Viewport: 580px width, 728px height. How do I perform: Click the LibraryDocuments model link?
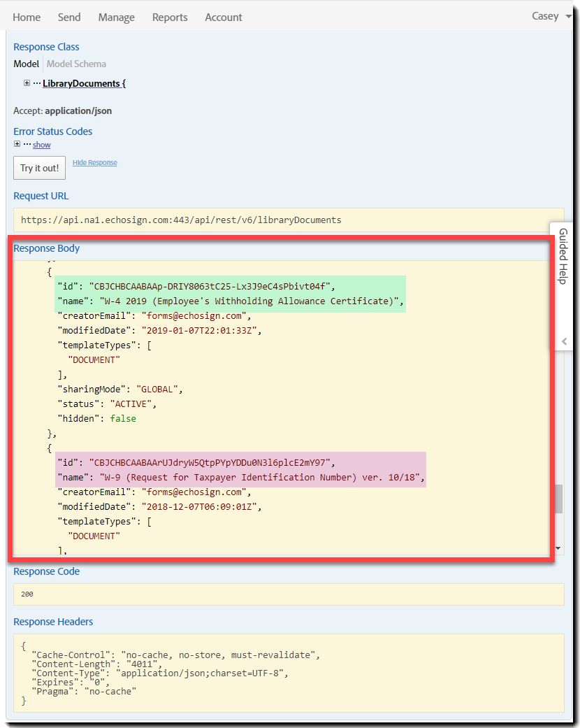click(x=84, y=83)
